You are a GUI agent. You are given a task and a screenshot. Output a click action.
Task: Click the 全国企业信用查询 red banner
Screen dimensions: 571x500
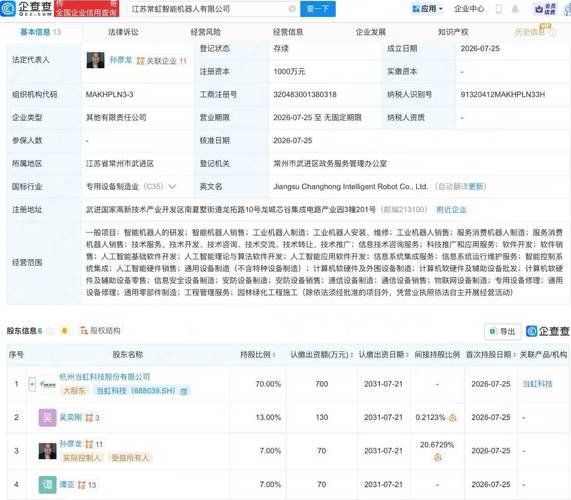coord(87,9)
